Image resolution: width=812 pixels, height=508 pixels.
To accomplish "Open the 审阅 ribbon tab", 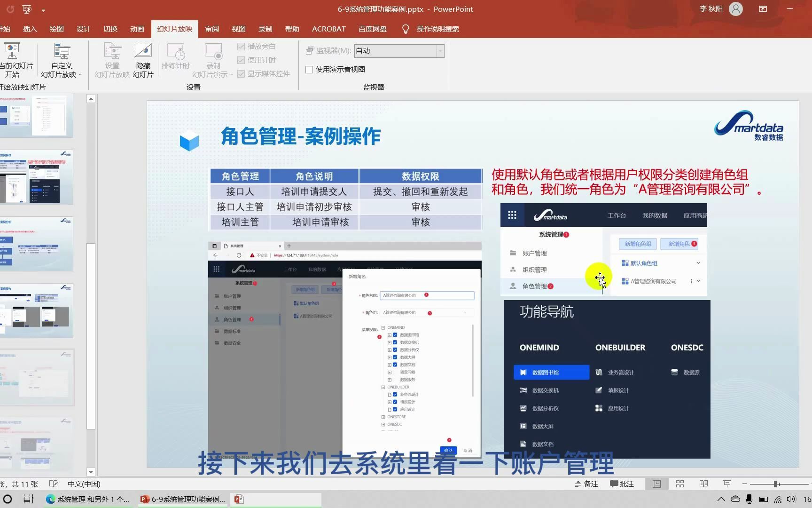I will tap(212, 29).
